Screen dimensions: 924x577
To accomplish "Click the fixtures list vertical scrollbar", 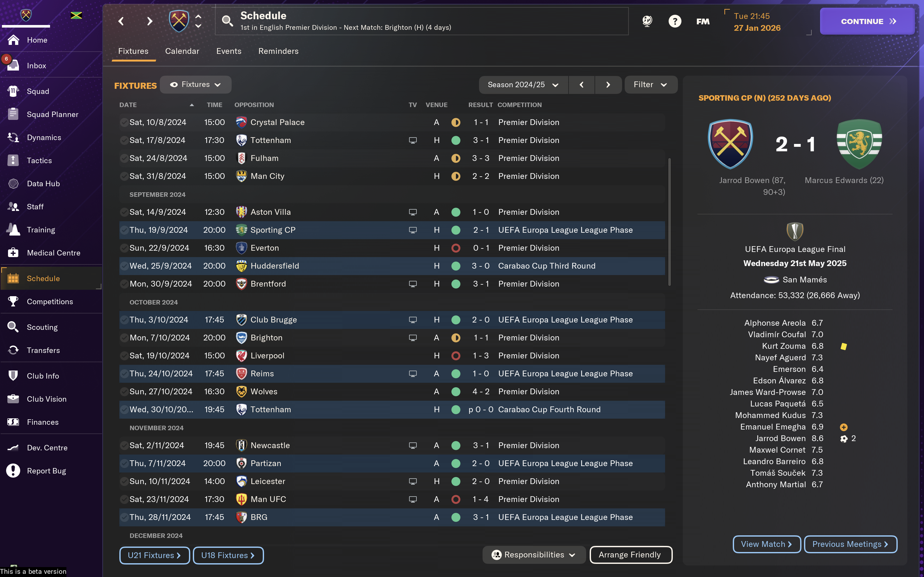I will point(669,221).
